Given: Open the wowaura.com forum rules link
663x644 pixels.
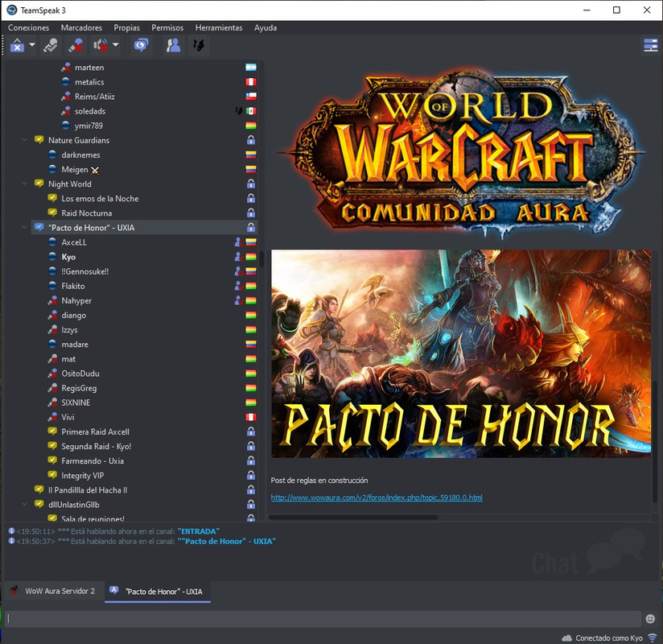Looking at the screenshot, I should [377, 497].
